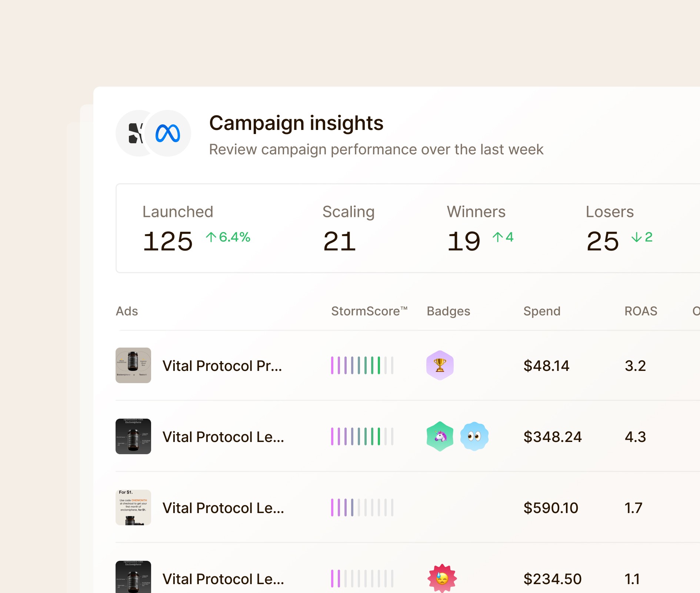Sort by the Ads column header

[x=127, y=311]
